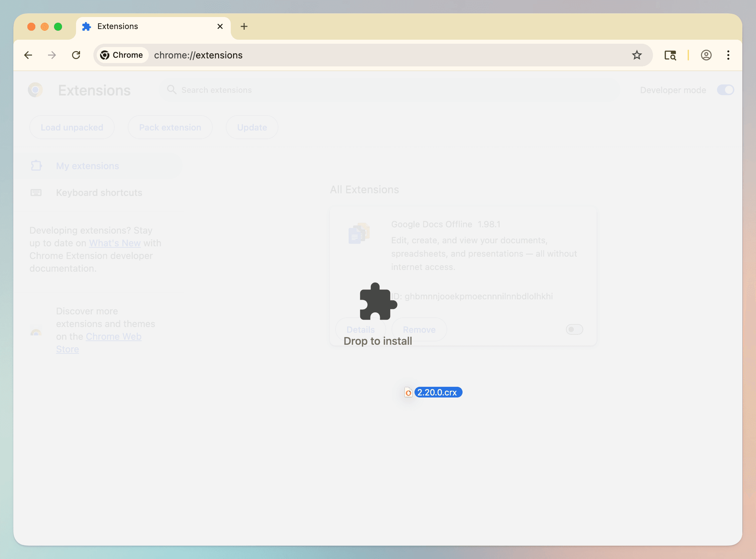This screenshot has height=559, width=756.
Task: Open Keyboard shortcuts in the sidebar
Action: tap(99, 193)
